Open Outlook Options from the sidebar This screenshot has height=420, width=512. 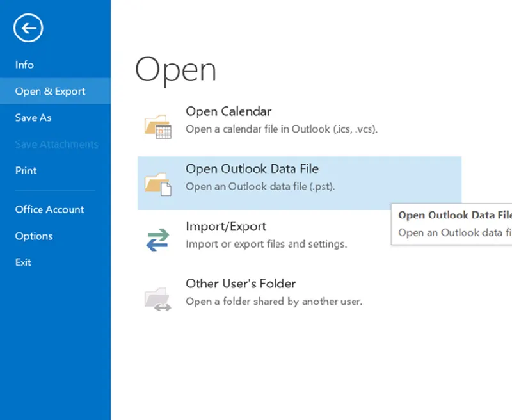click(34, 236)
